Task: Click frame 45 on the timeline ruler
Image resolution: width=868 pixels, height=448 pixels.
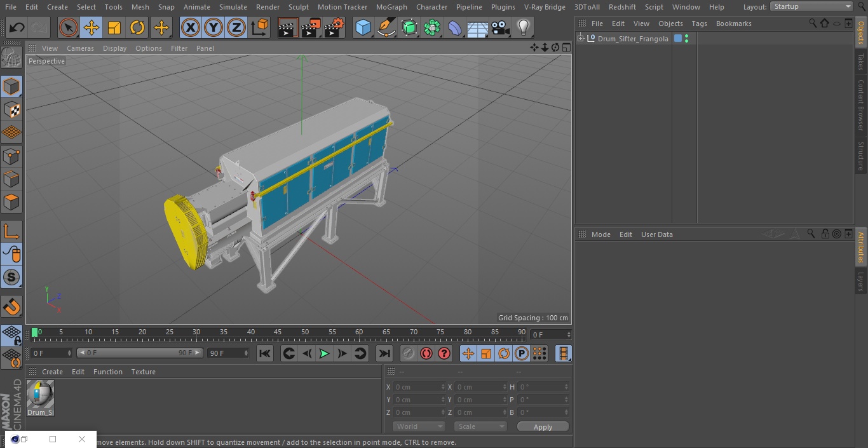Action: pos(278,332)
